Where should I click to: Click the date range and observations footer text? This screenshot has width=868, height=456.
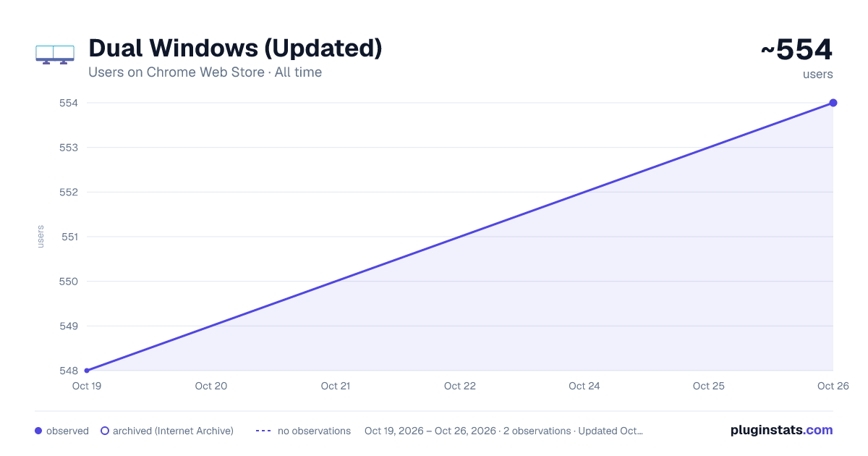[x=503, y=431]
